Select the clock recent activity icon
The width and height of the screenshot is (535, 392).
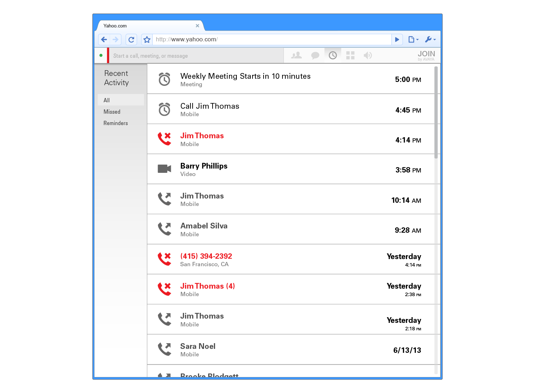pos(333,55)
